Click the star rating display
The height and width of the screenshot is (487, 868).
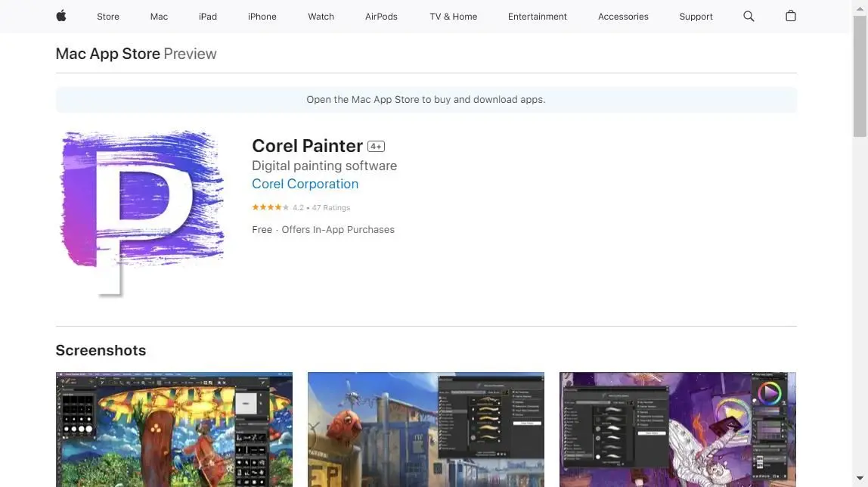[269, 206]
